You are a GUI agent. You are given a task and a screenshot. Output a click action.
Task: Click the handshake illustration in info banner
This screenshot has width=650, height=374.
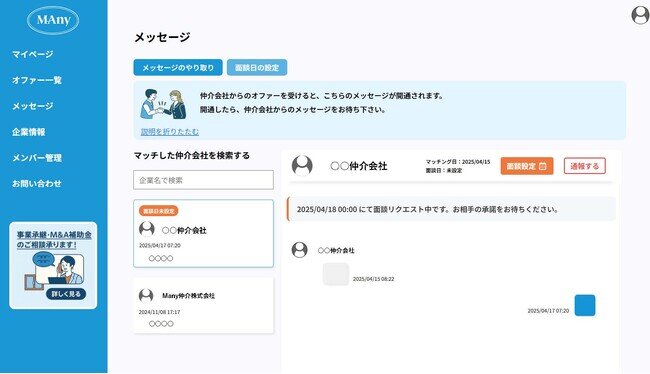tap(163, 104)
